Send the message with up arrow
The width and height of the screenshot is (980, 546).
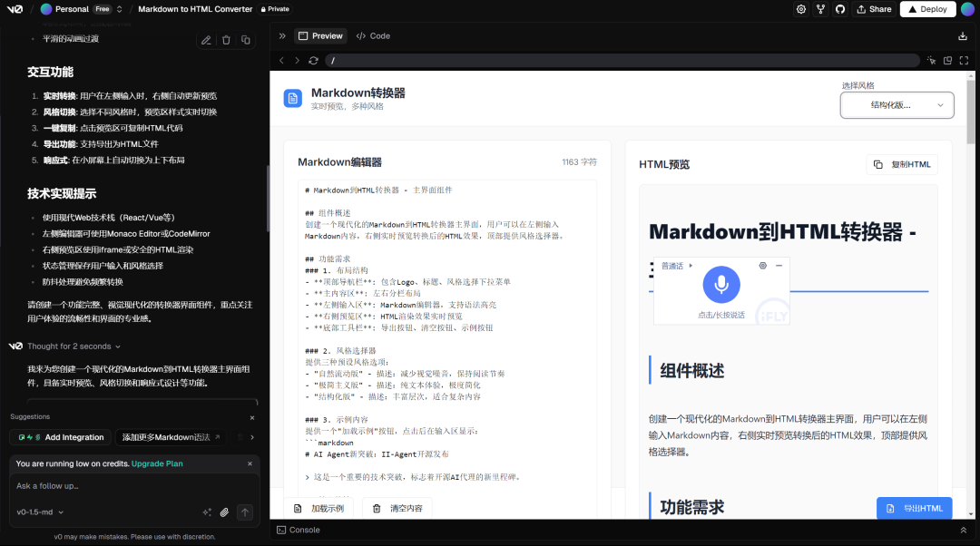coord(245,512)
